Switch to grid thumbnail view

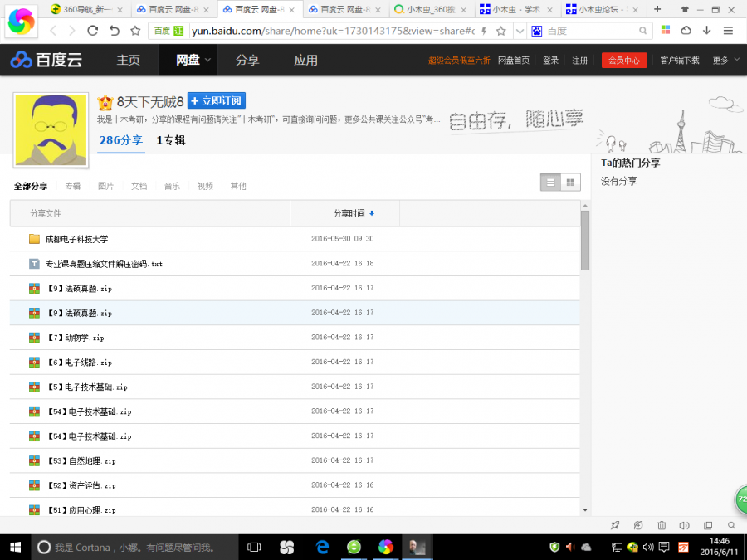pos(570,183)
